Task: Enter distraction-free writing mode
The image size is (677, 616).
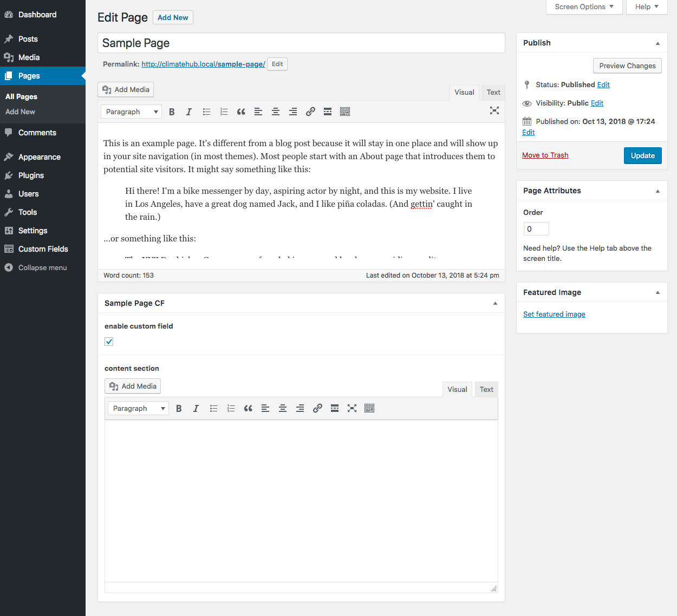Action: pyautogui.click(x=494, y=110)
